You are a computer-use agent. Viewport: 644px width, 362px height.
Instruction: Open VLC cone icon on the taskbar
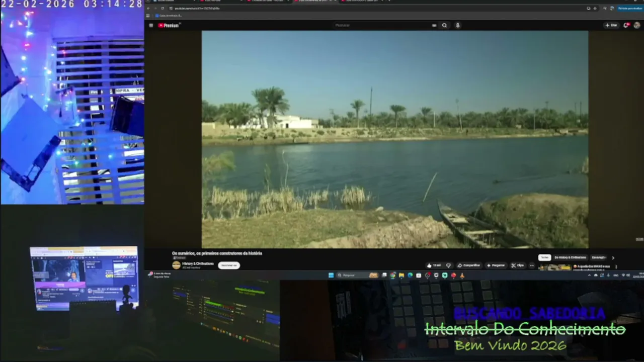coord(462,275)
